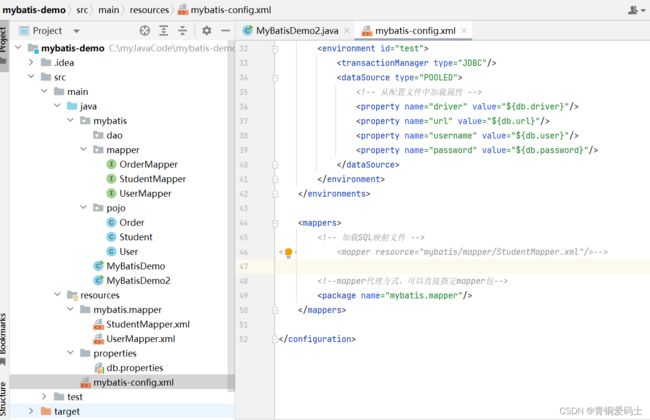
Task: Expand the test folder
Action: point(44,396)
